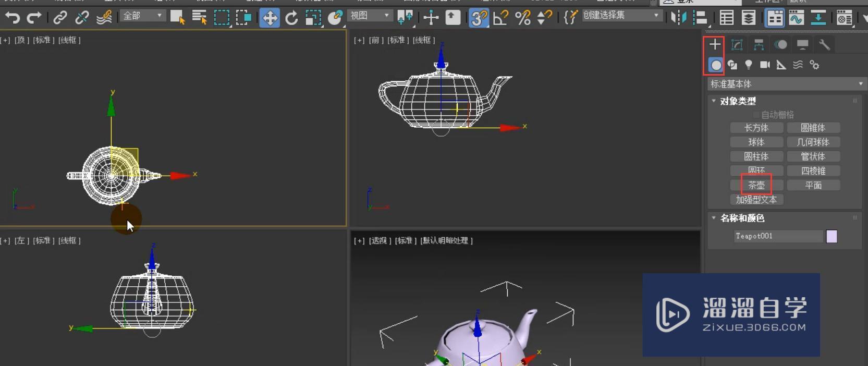
Task: Click Edit Named Selection Sets icon
Action: (x=570, y=18)
